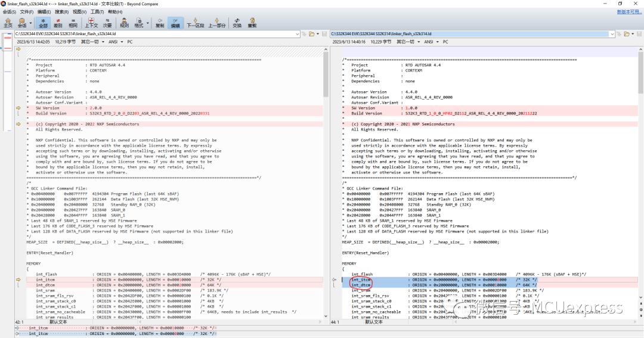
Task: Click right status '44: 1' position indicator
Action: (x=335, y=322)
